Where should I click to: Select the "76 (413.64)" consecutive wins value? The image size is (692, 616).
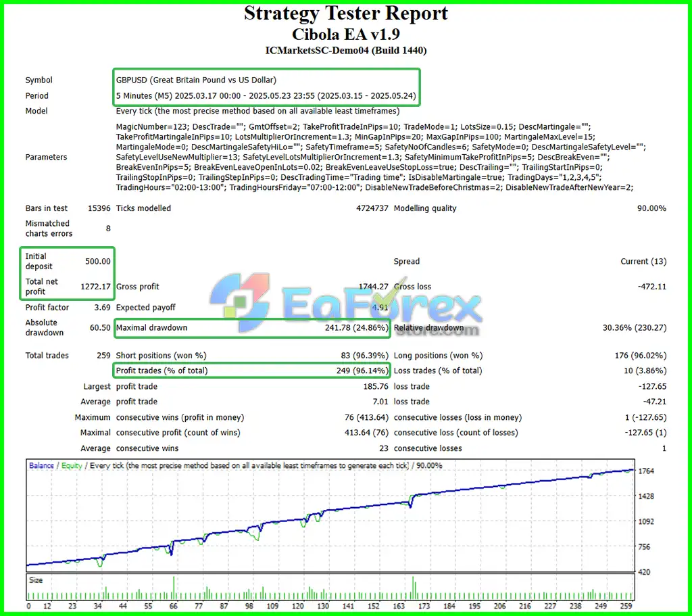coord(366,417)
